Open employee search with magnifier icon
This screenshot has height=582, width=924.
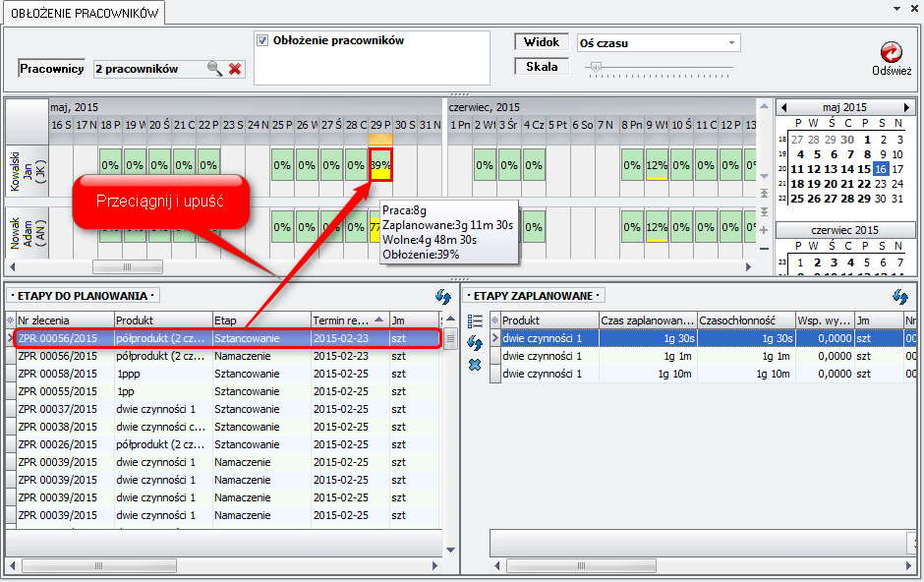tap(214, 69)
